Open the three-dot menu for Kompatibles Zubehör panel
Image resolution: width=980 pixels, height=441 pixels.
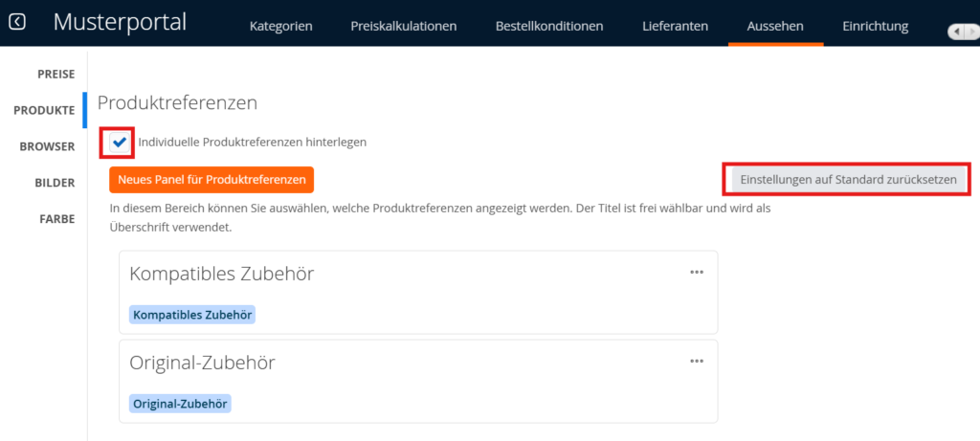(x=697, y=272)
